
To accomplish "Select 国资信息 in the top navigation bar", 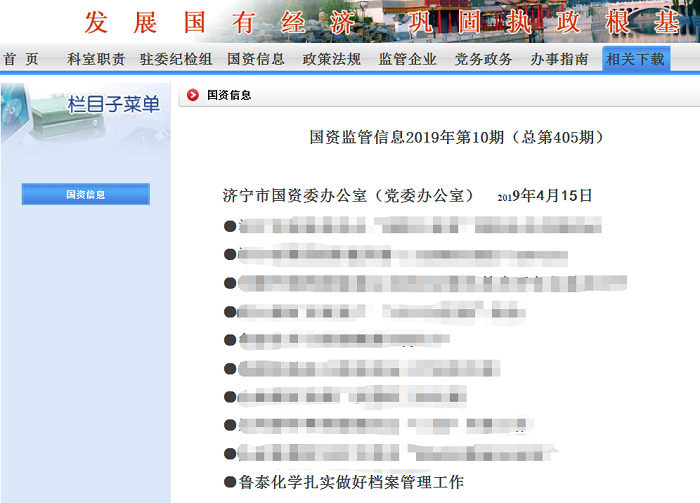I will pos(256,59).
